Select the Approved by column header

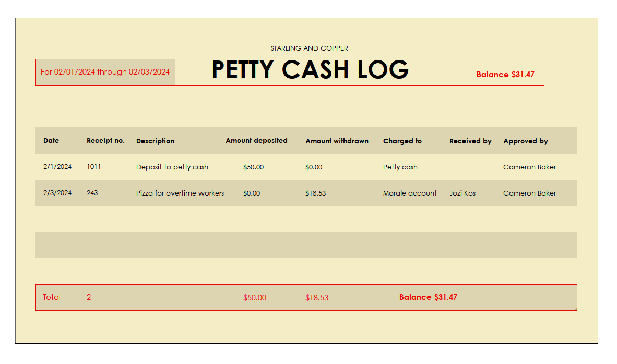525,141
